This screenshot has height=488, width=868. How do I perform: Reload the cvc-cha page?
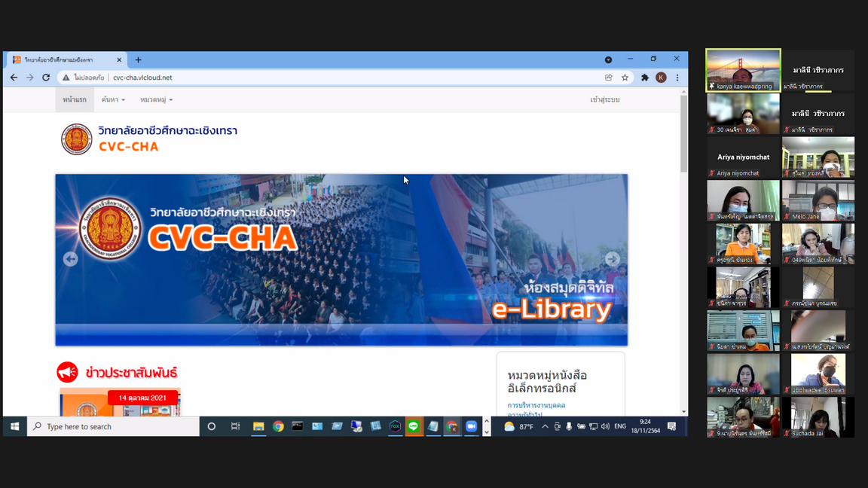click(46, 78)
